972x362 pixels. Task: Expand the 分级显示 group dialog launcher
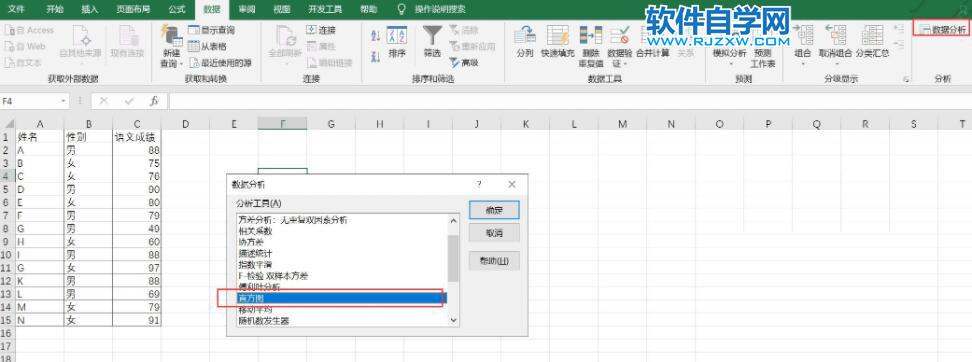[x=906, y=79]
